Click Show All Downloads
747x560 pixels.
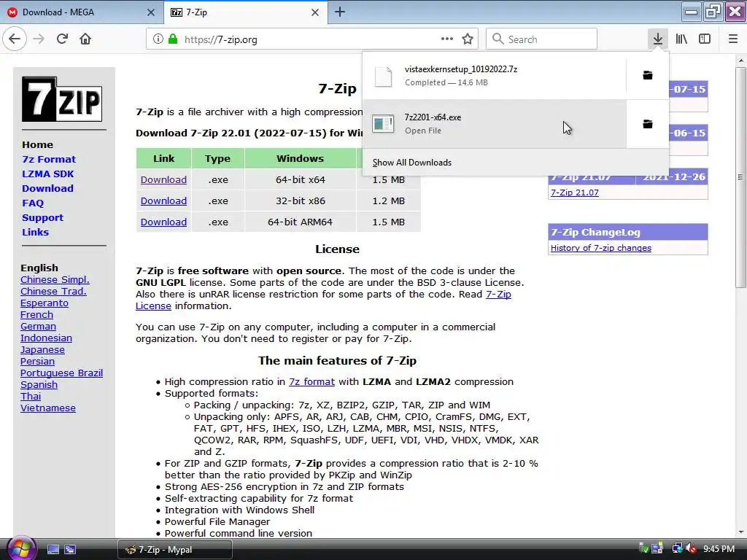click(411, 163)
